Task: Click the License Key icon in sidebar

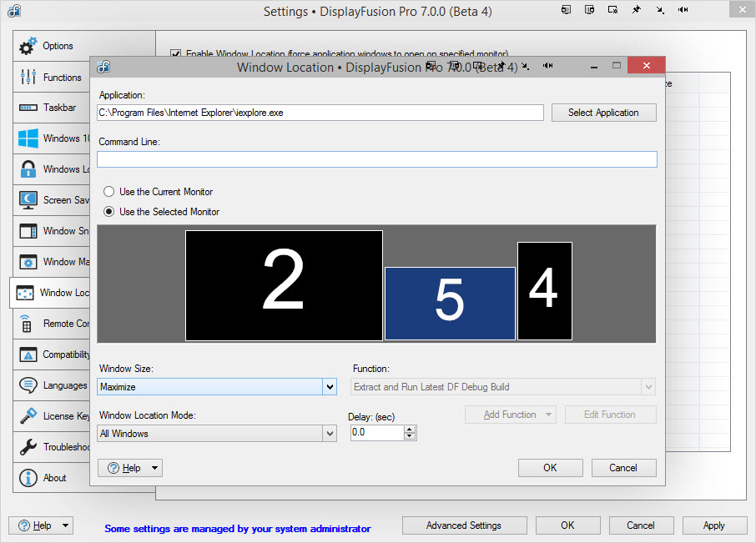Action: pyautogui.click(x=28, y=416)
